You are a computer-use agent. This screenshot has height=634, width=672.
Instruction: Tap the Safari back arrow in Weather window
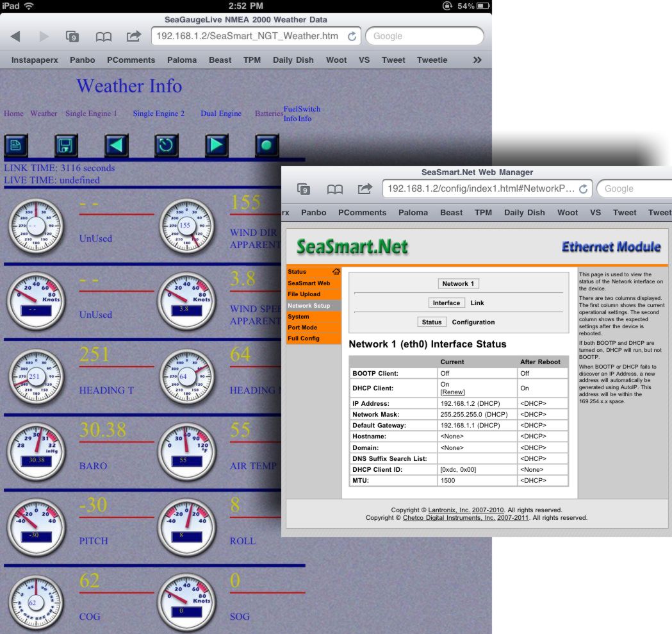15,37
